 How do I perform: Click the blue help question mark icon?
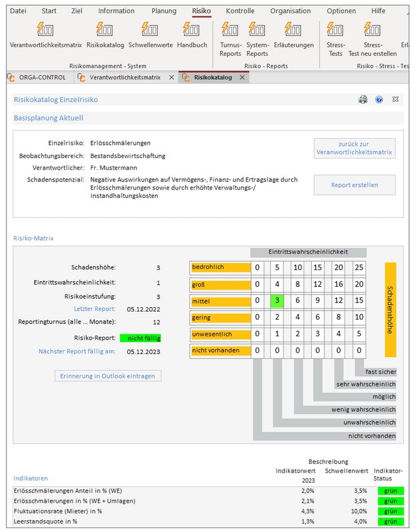(379, 99)
